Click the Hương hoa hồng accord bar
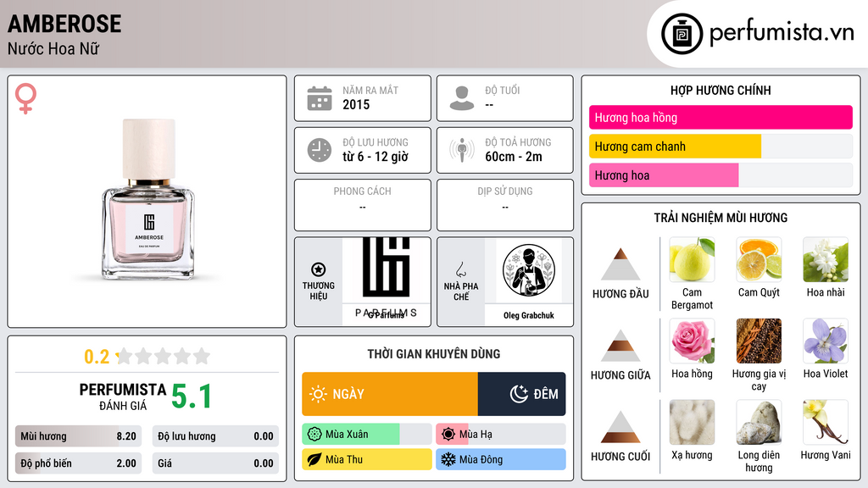 coord(721,117)
